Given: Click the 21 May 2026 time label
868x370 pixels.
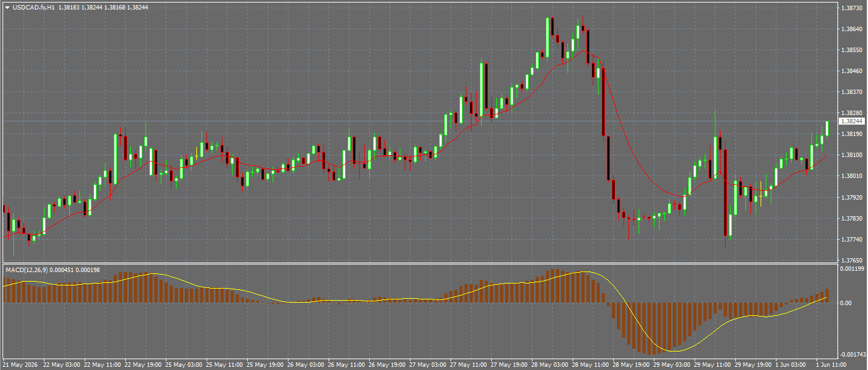Looking at the screenshot, I should [20, 365].
